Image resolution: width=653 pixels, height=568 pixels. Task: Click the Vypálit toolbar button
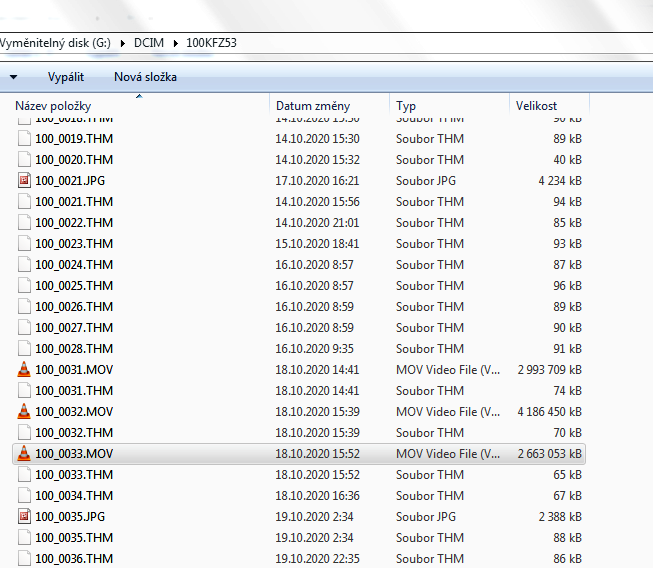point(66,77)
